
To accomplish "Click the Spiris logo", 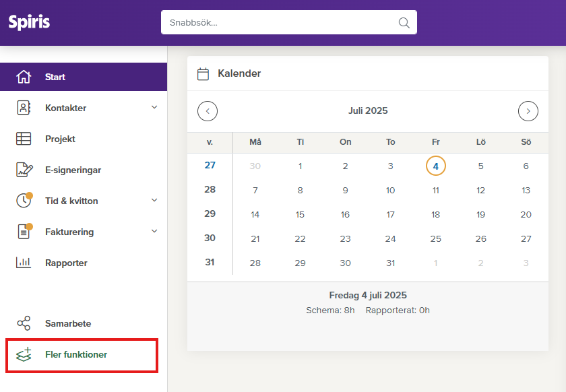I will [x=29, y=22].
